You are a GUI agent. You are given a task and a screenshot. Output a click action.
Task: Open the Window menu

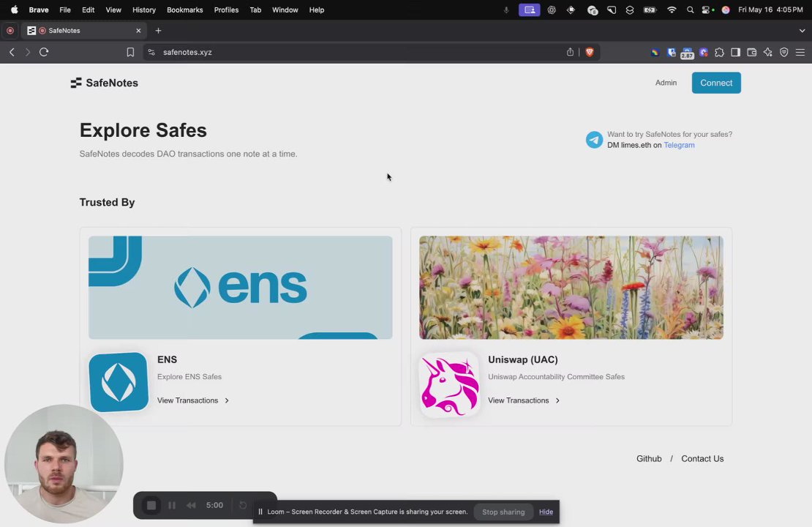coord(285,10)
